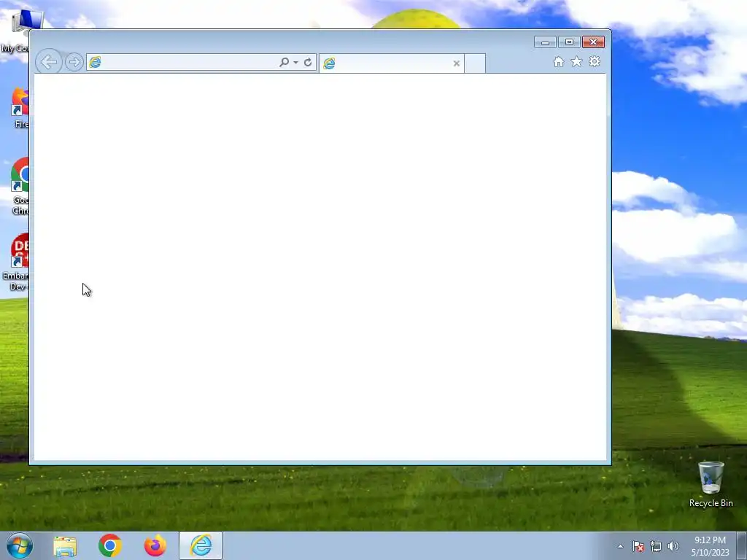The image size is (747, 560).
Task: Open the Action Center flag icon
Action: tap(638, 546)
